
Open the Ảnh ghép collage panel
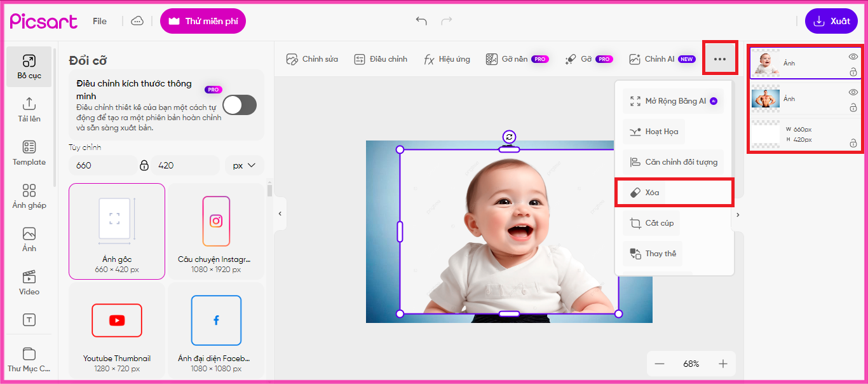tap(29, 196)
